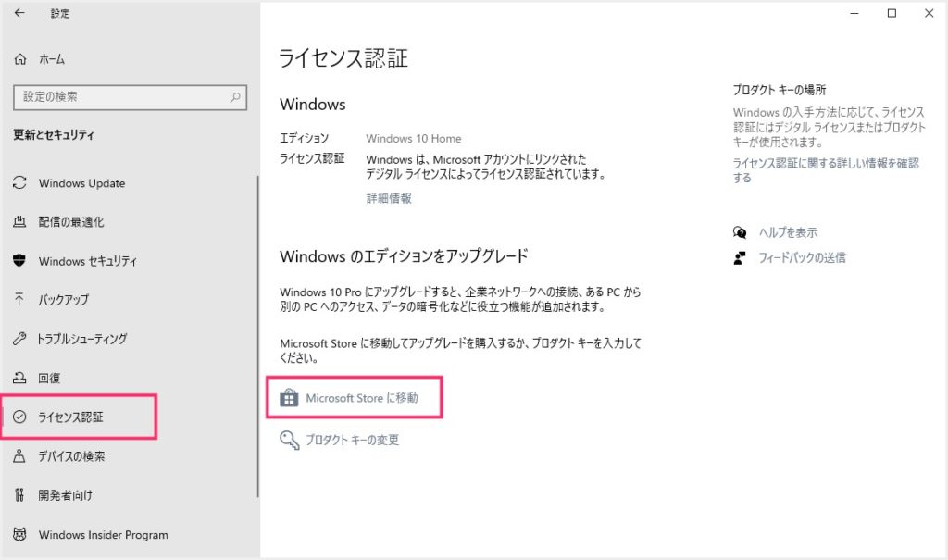Click the product key change key icon
Viewport: 948px width, 560px height.
point(290,440)
